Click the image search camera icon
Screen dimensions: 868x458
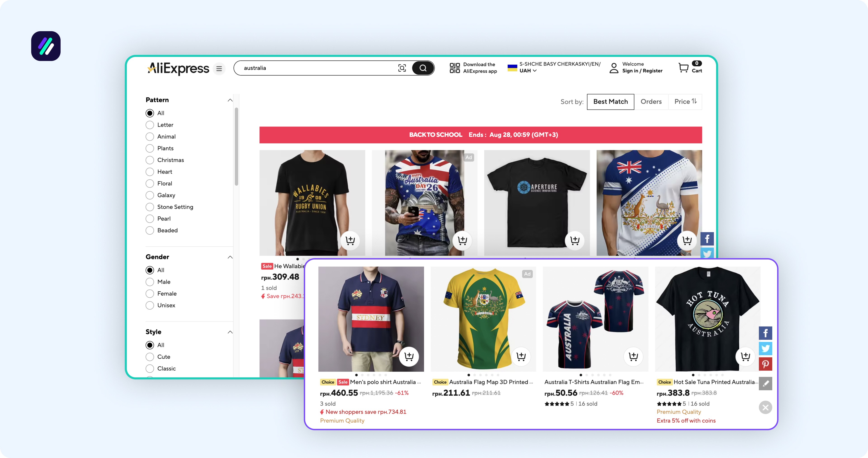[402, 68]
